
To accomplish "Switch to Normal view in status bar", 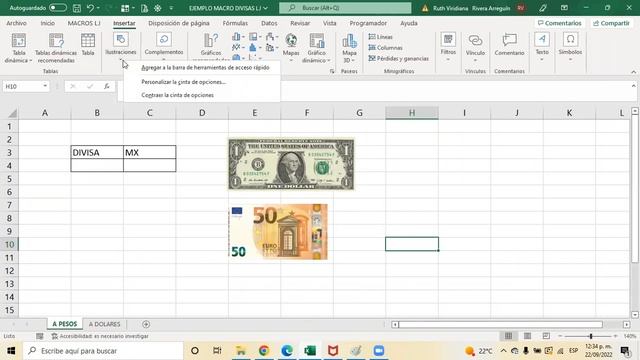I will tap(508, 336).
